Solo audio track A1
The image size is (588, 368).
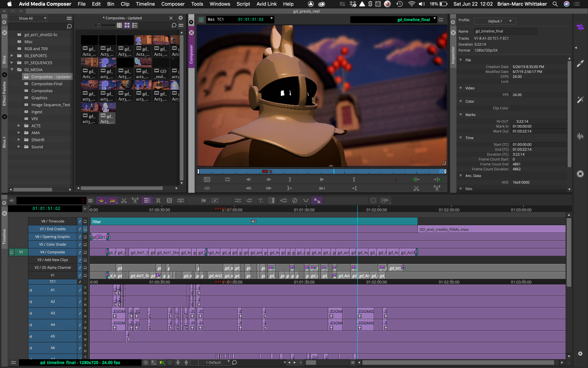[x=85, y=287]
